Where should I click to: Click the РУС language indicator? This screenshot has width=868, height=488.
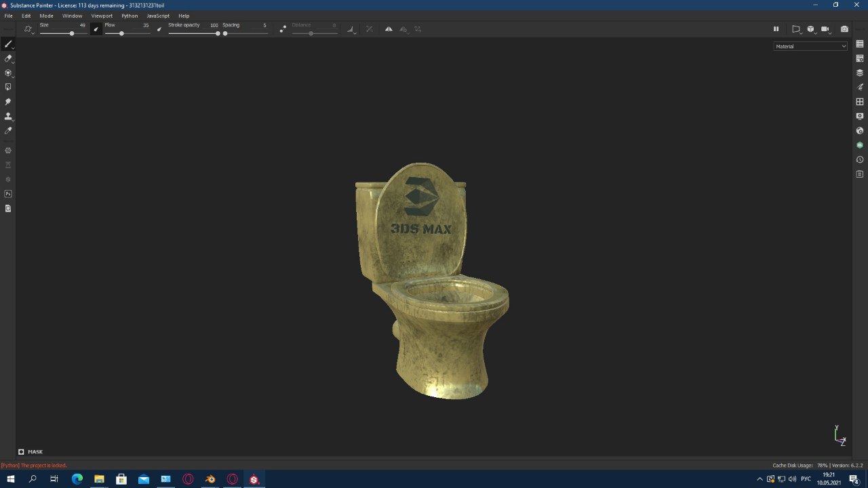pyautogui.click(x=806, y=479)
